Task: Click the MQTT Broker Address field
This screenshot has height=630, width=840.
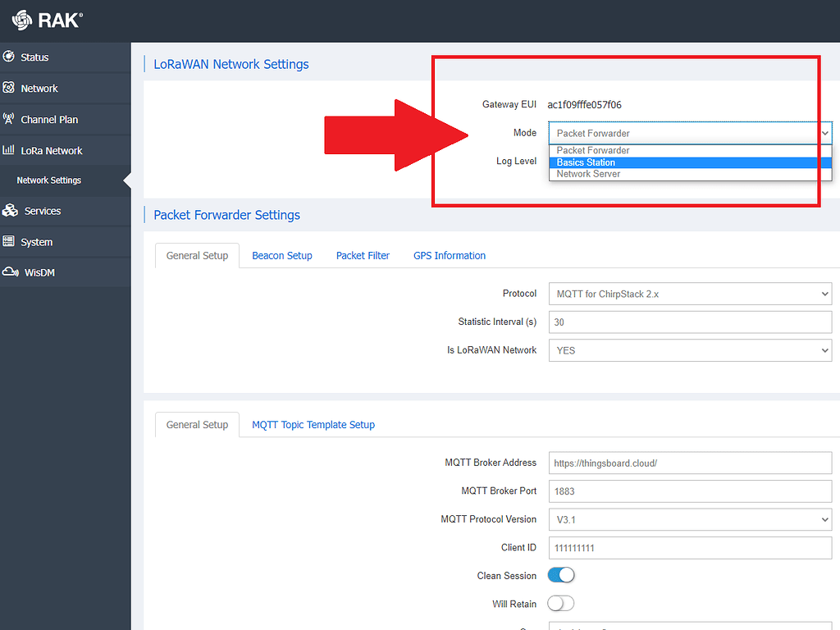Action: [x=690, y=463]
